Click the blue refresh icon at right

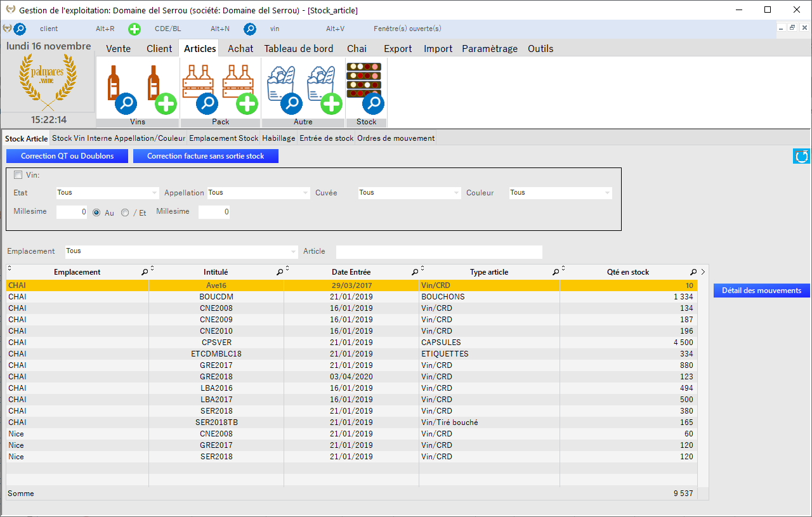801,156
